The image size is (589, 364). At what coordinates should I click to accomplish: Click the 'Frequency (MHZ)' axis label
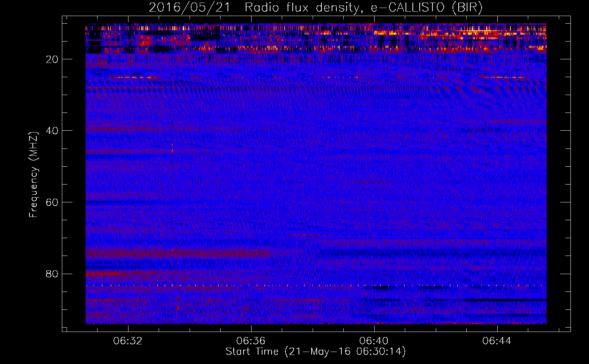click(x=33, y=175)
